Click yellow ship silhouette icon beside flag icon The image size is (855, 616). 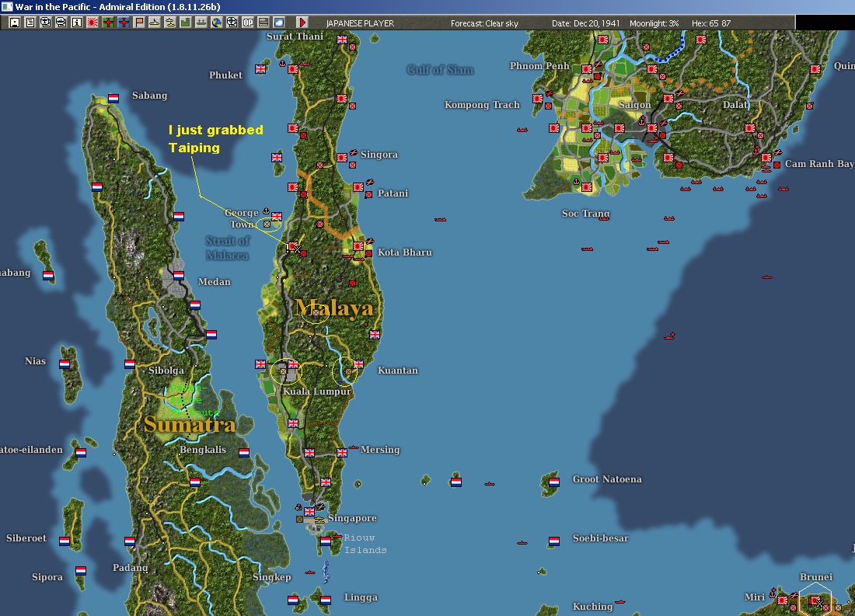click(155, 23)
